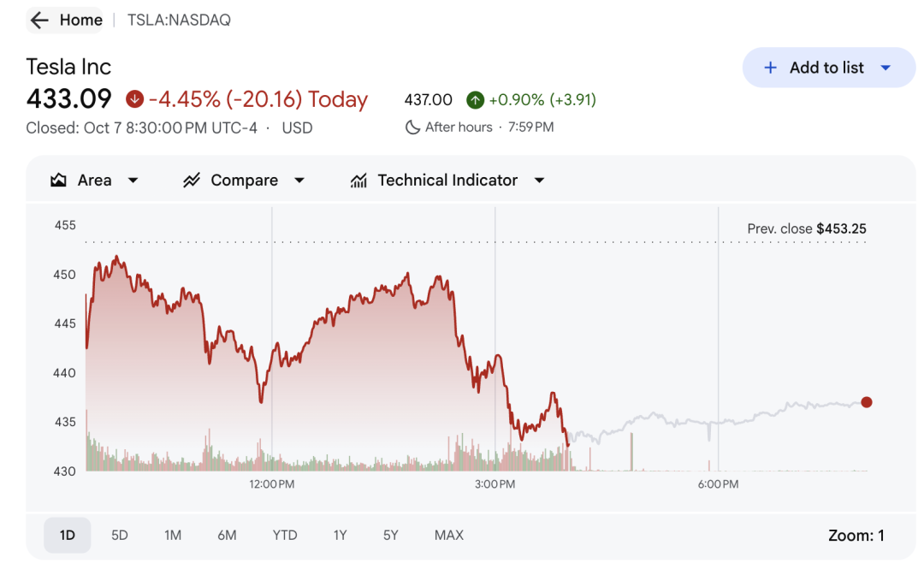Screen dimensions: 924x569
Task: Click the red end-of-line price marker dot
Action: click(867, 402)
